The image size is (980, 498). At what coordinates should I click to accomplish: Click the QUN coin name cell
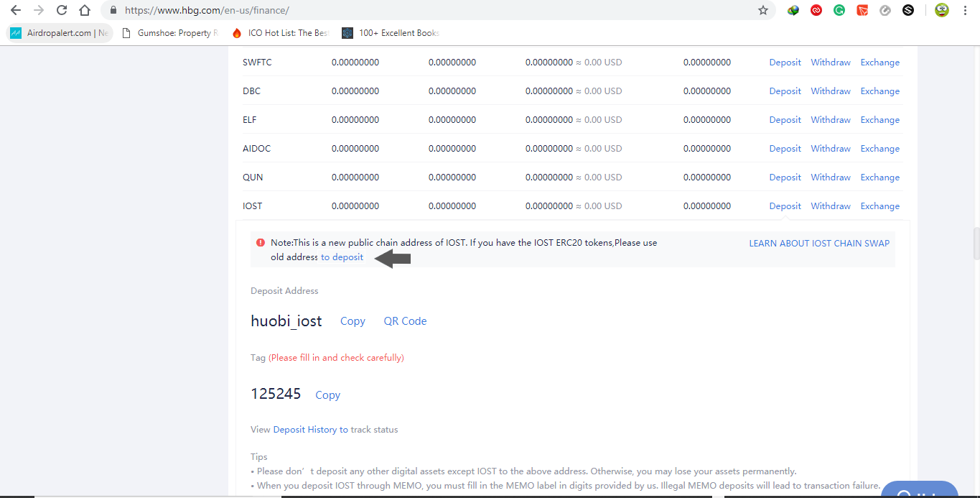[253, 177]
